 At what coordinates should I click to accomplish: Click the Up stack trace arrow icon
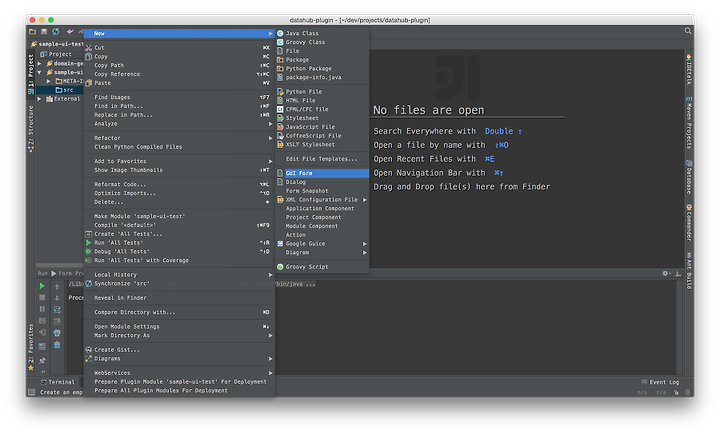(x=57, y=287)
